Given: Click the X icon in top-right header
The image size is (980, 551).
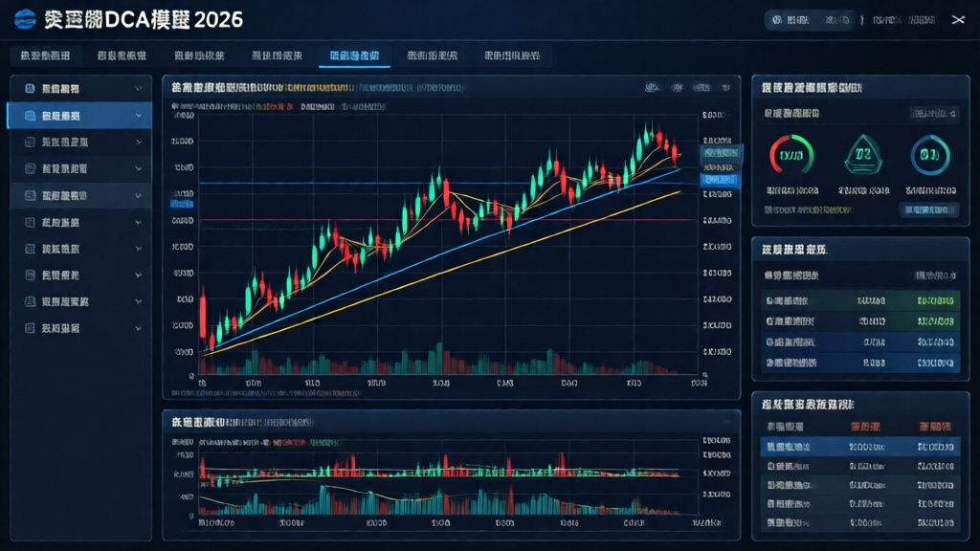Looking at the screenshot, I should pos(958,19).
